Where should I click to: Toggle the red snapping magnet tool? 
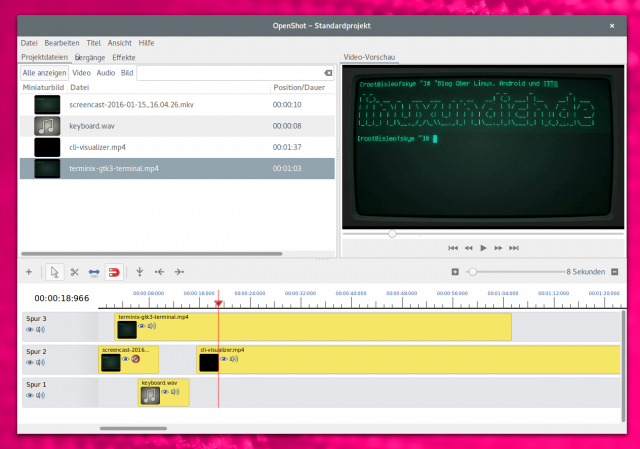coord(114,272)
